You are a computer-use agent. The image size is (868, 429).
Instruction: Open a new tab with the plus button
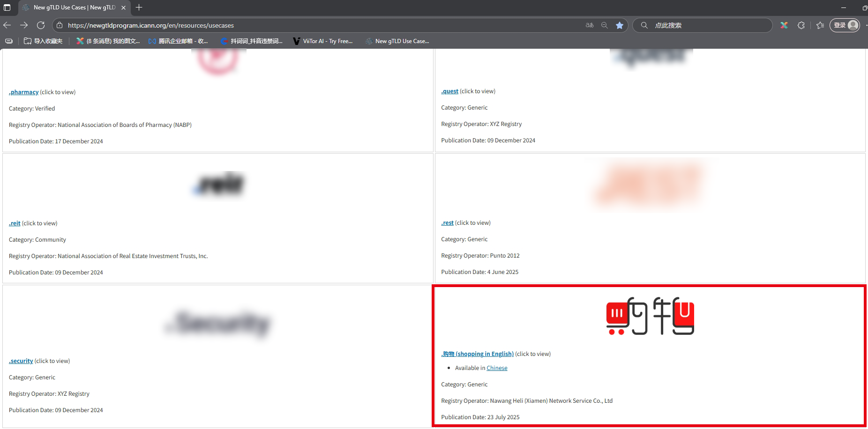[x=139, y=7]
